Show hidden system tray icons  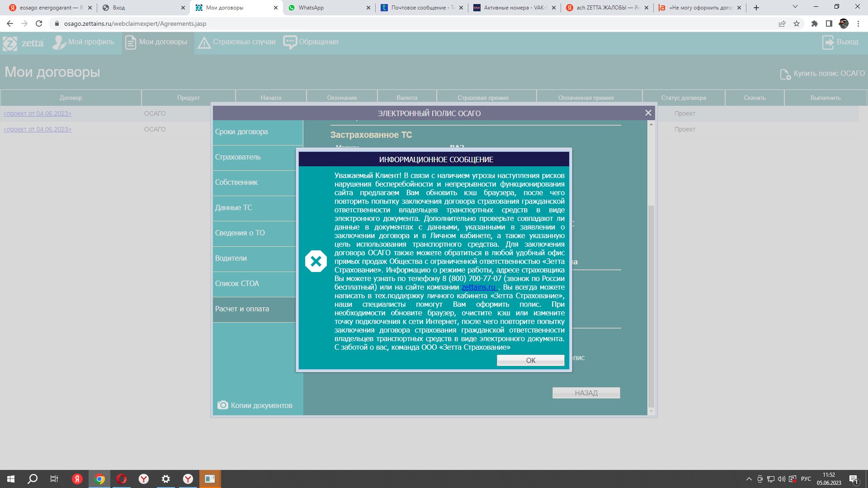[749, 479]
